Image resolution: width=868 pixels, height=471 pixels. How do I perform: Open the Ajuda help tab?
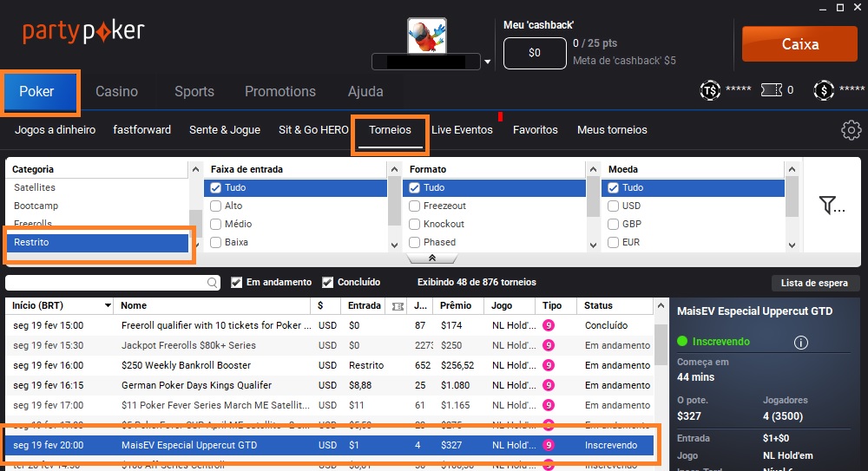tap(365, 91)
